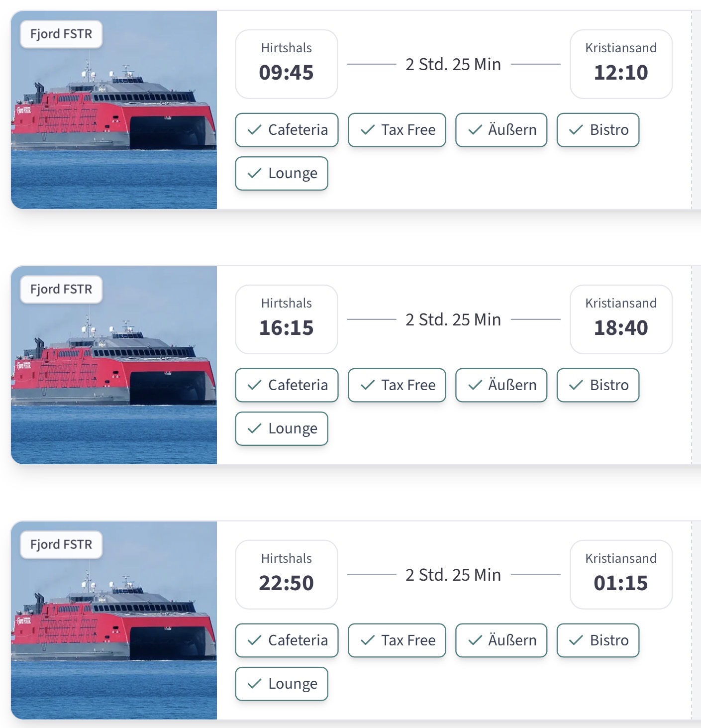This screenshot has width=701, height=728.
Task: Click the checkmark icon on third Lounge chip
Action: [254, 684]
